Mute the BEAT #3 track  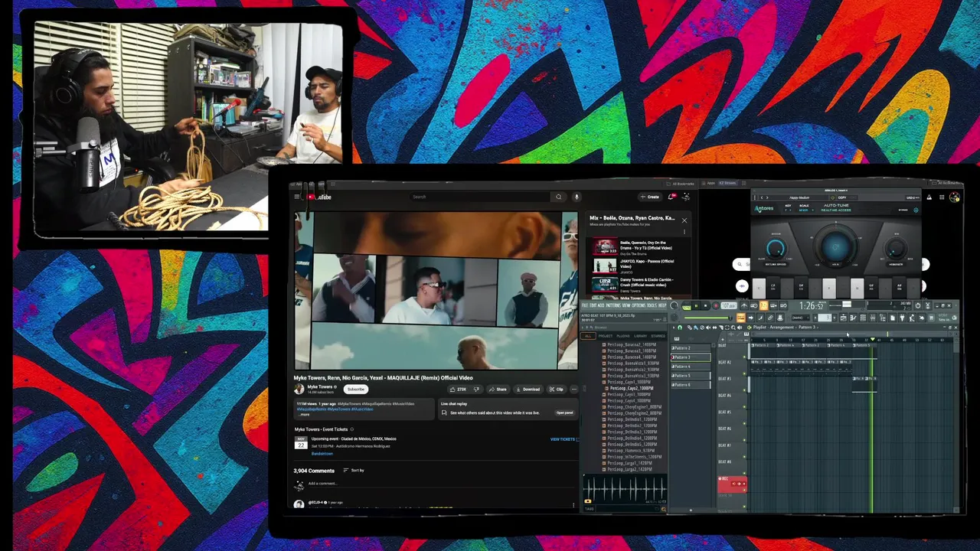coord(744,390)
